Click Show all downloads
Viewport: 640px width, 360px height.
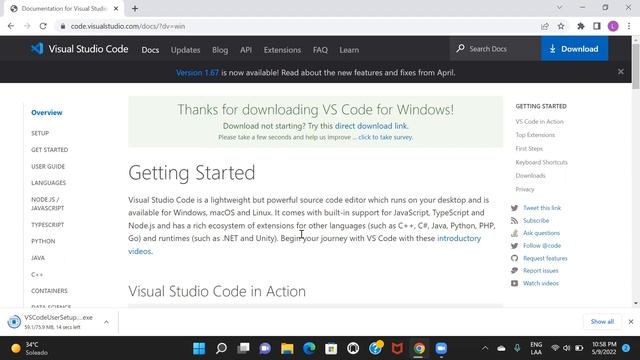click(602, 322)
